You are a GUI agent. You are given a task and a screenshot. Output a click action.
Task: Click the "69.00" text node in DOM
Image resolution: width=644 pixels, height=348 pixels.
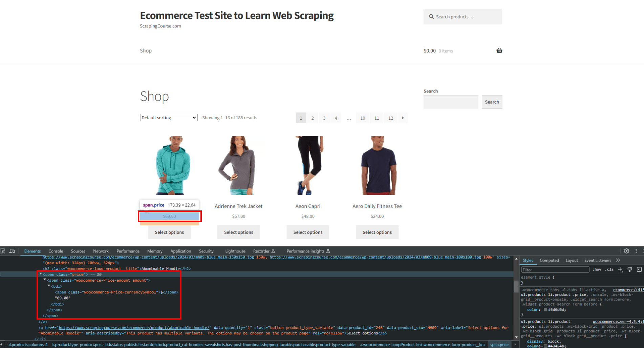[x=63, y=298]
